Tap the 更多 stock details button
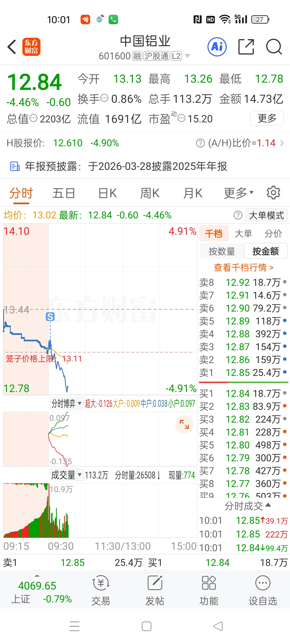 tap(267, 118)
